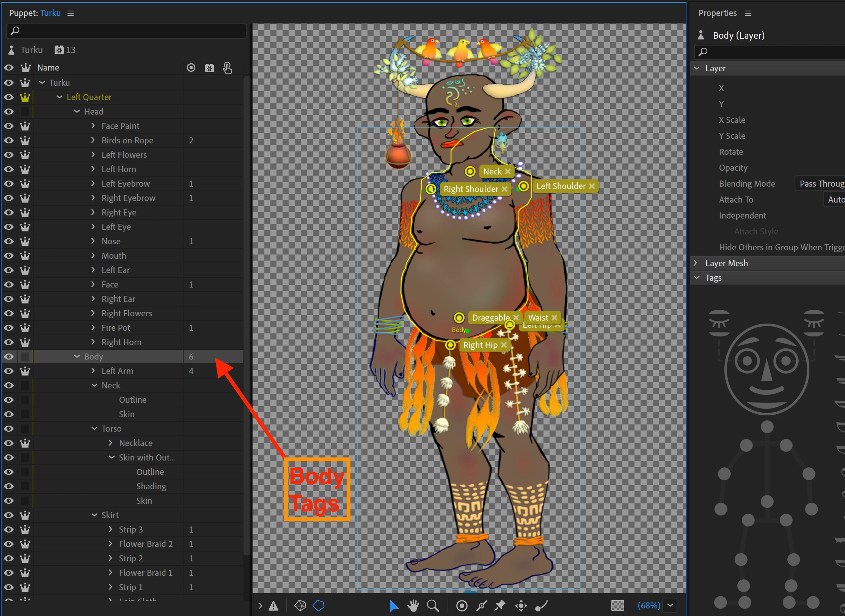Select the Zoom tool in bottom toolbar
Screen dimensions: 845x616
[433, 606]
